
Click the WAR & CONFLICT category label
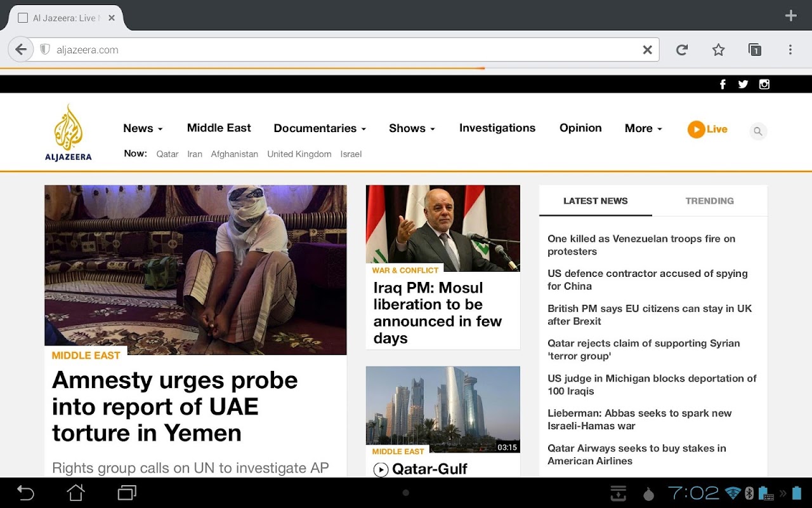pyautogui.click(x=405, y=271)
